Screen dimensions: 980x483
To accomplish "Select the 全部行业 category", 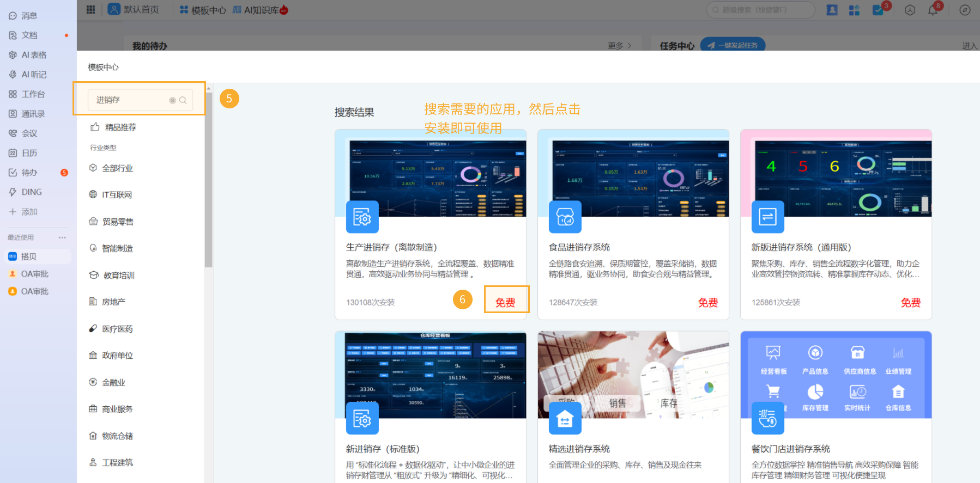I will 111,168.
